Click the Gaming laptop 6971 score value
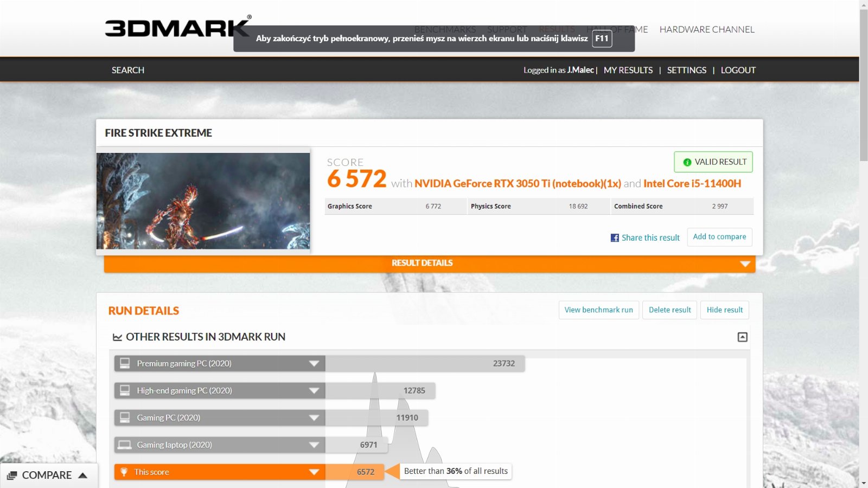 tap(369, 445)
